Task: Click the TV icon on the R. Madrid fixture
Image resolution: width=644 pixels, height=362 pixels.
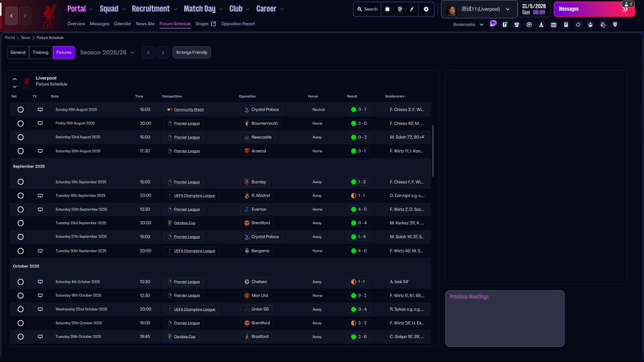Action: [x=40, y=196]
